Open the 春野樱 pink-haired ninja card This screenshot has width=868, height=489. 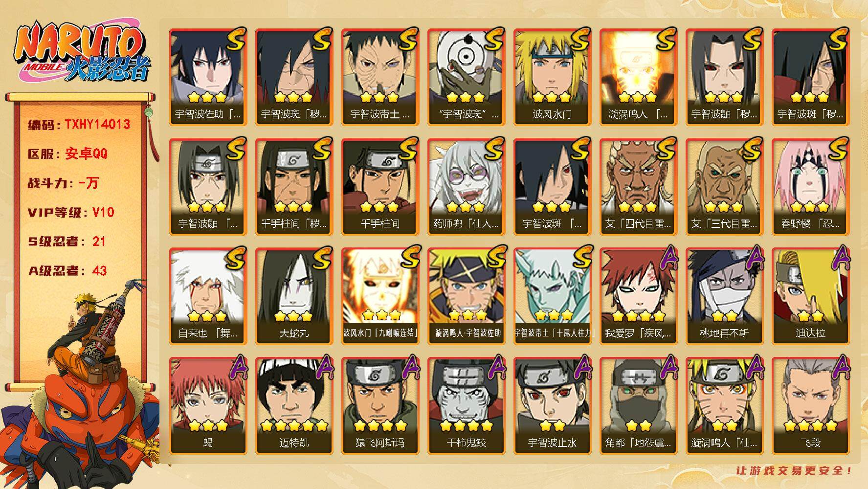click(x=810, y=186)
